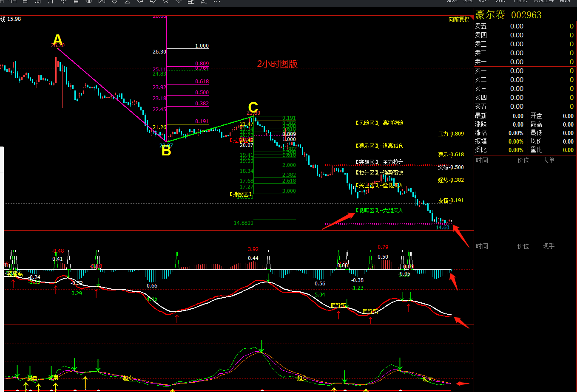Select the 买三 bid row
Screen dimensions: 577x392
pos(525,89)
